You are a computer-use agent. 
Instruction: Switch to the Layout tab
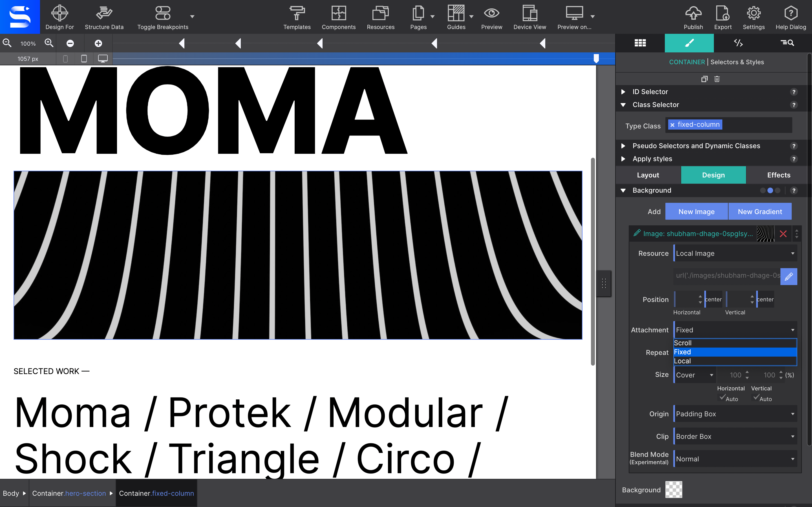[648, 175]
